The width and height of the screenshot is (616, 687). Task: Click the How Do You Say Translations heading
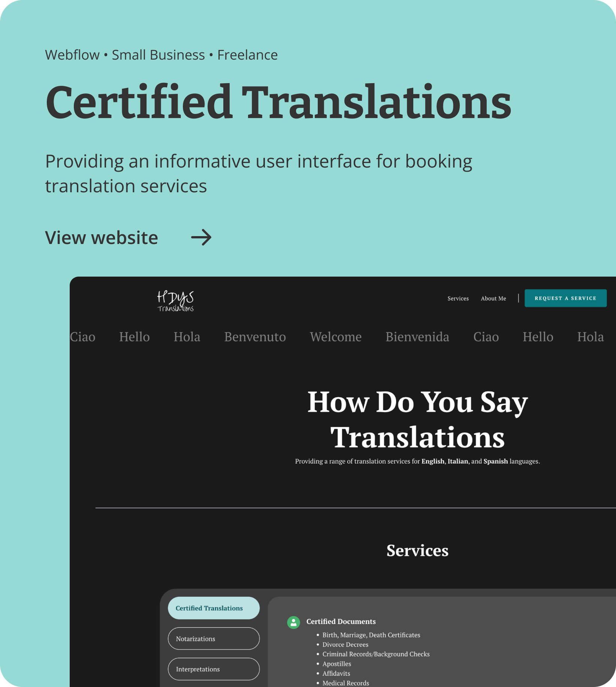tap(417, 419)
